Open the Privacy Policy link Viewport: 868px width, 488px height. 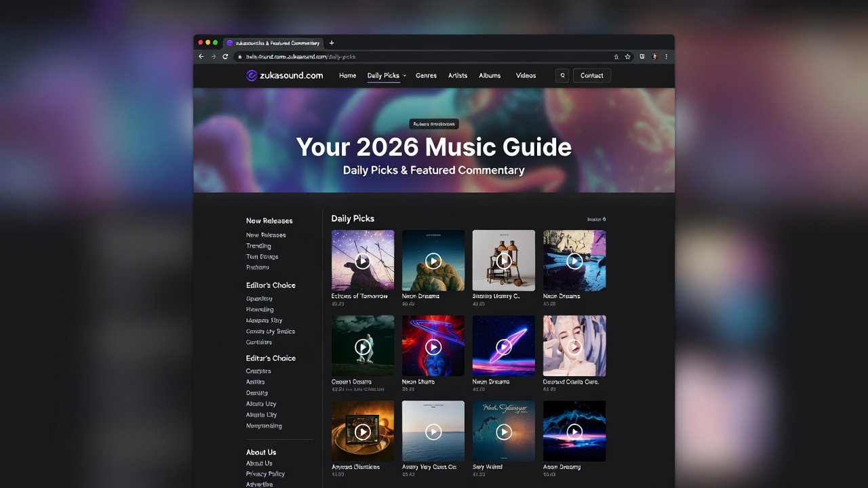tap(264, 474)
